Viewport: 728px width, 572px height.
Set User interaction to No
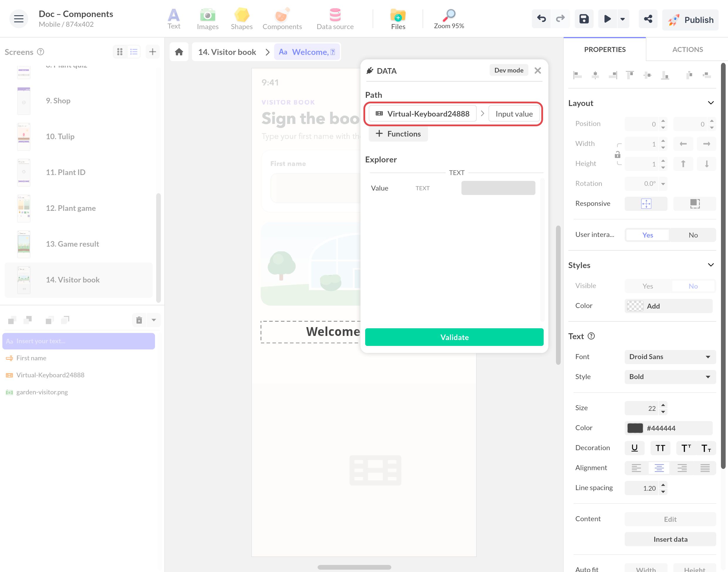click(x=693, y=235)
